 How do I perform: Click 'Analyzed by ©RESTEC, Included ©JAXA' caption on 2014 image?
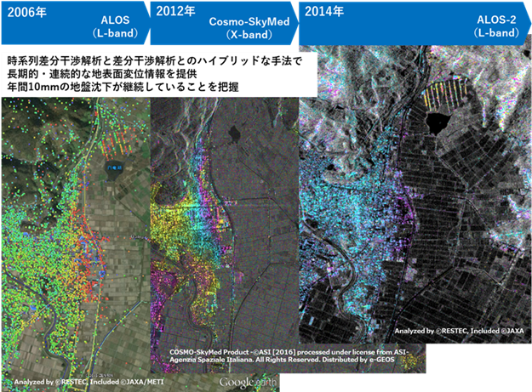click(459, 331)
